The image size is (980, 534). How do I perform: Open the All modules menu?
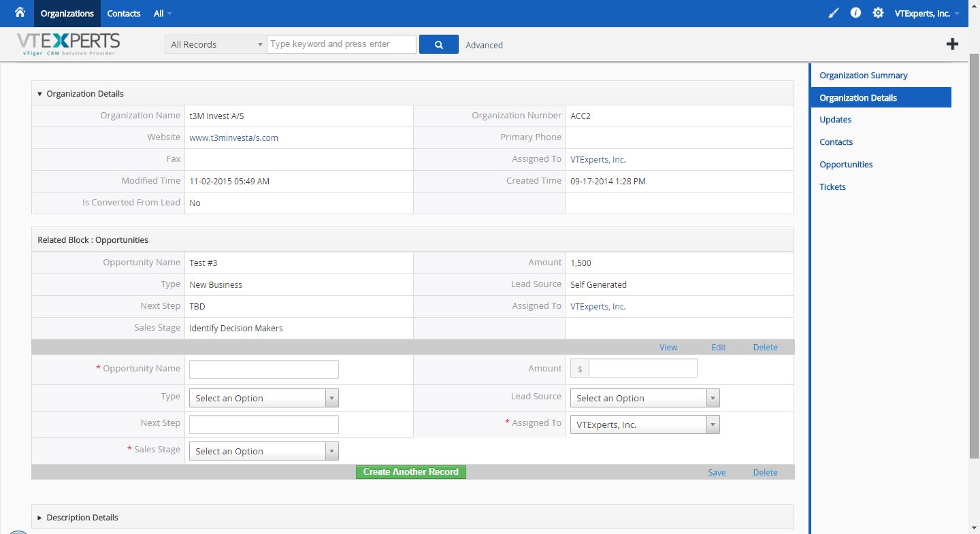coord(163,14)
